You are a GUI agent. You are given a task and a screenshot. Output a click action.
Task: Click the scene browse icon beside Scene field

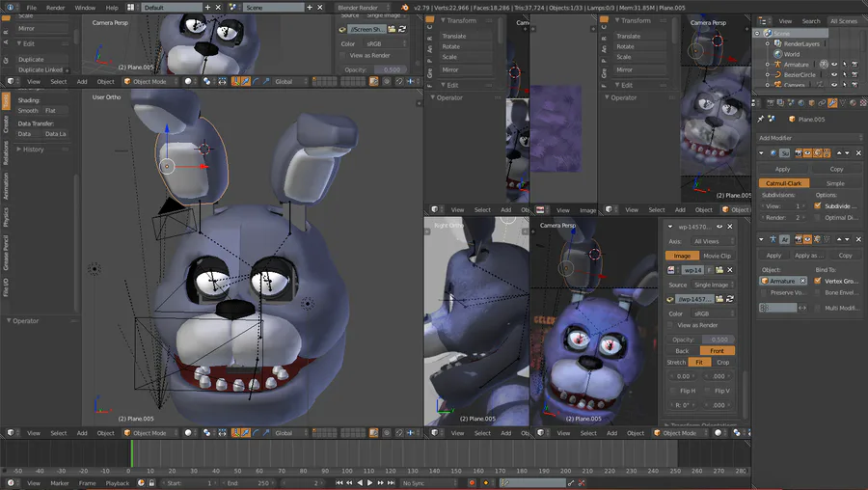click(233, 7)
